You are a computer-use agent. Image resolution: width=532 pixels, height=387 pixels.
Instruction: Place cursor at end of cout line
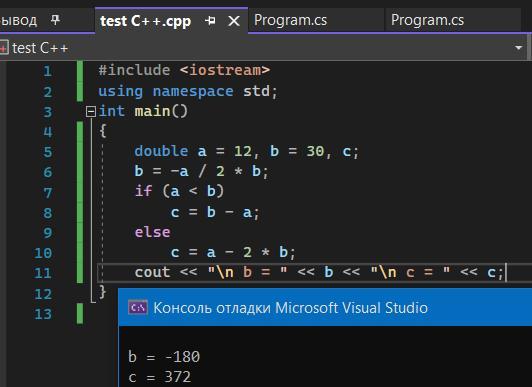pyautogui.click(x=505, y=272)
